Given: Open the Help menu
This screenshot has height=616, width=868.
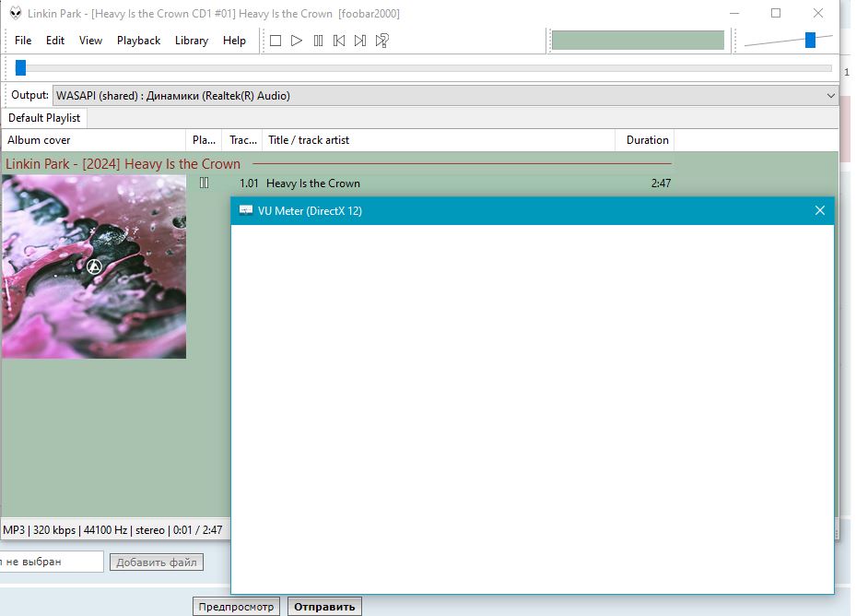Looking at the screenshot, I should 234,41.
